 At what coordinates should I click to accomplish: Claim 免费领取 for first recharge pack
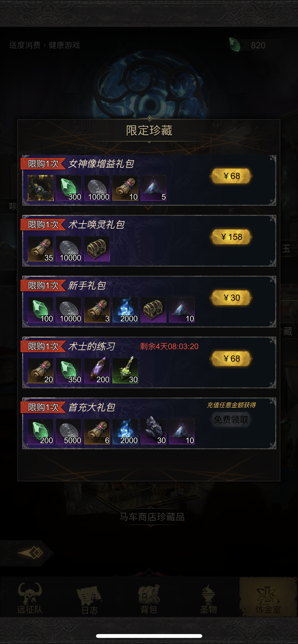(x=231, y=419)
